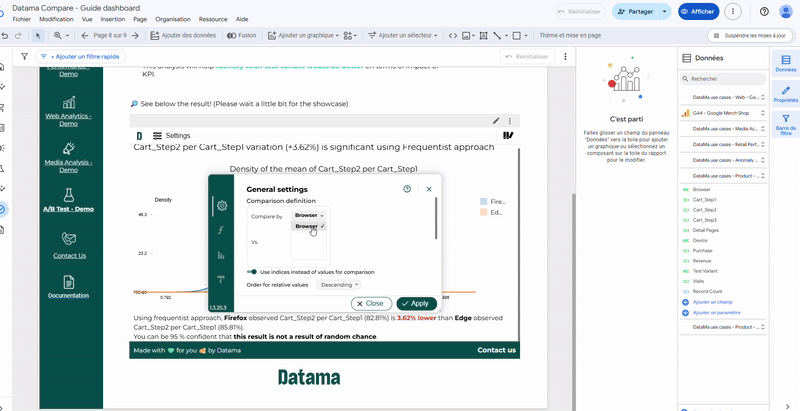The image size is (800, 411).
Task: Click the Fusion button
Action: pos(241,36)
